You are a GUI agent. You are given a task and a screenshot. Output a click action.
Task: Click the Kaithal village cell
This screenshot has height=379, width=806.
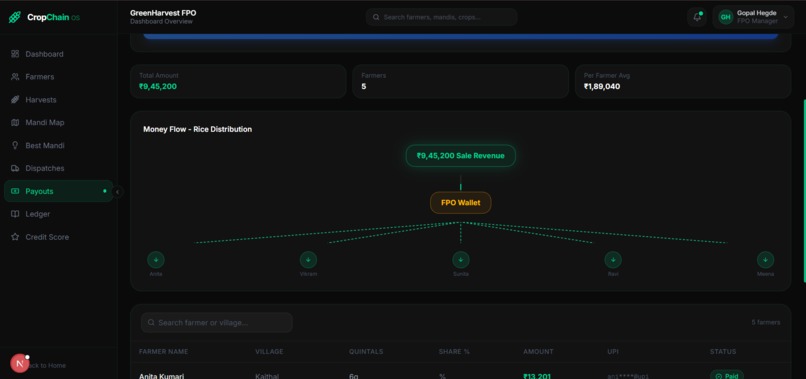(x=267, y=375)
